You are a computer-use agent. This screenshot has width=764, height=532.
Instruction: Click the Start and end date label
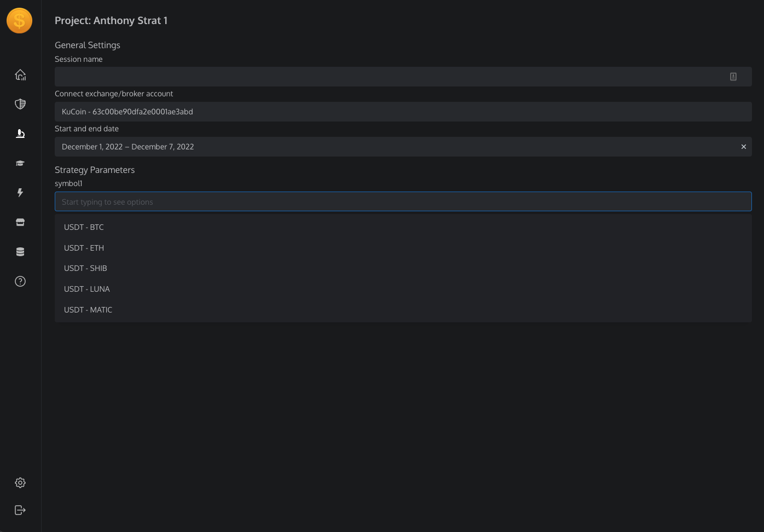point(86,129)
